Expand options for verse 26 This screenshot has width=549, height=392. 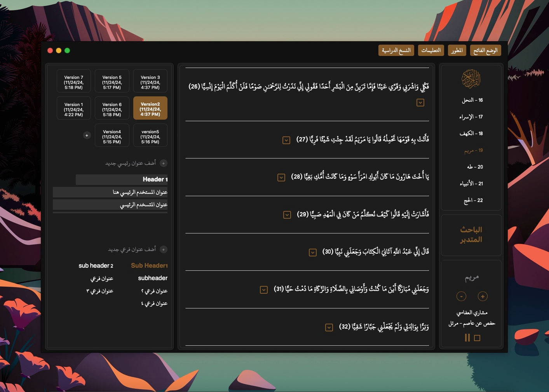click(420, 103)
